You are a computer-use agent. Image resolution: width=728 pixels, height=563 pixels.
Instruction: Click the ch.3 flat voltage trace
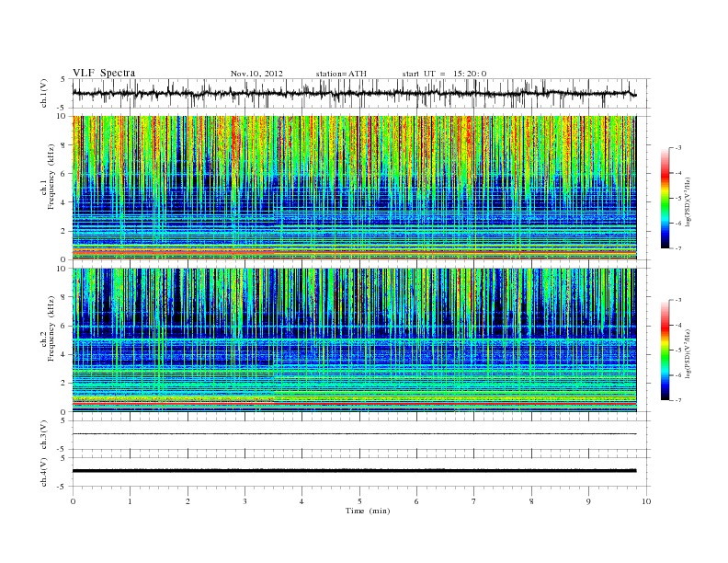(354, 434)
